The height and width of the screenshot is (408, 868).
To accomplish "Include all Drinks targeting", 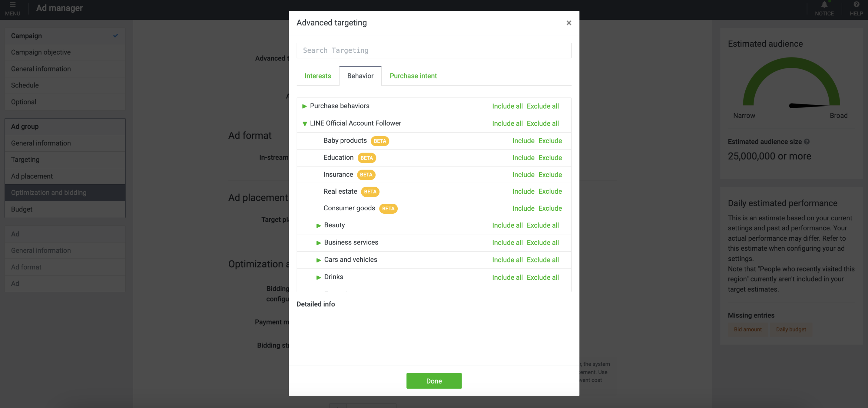I will [507, 277].
